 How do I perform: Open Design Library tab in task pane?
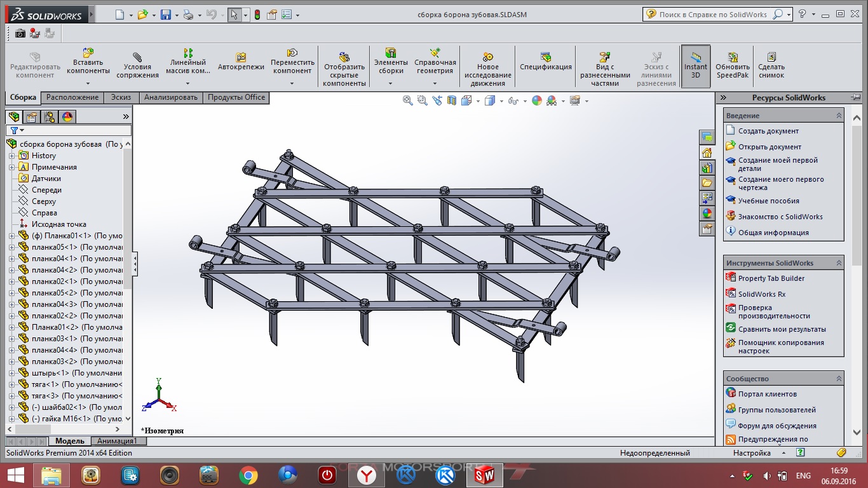point(707,168)
